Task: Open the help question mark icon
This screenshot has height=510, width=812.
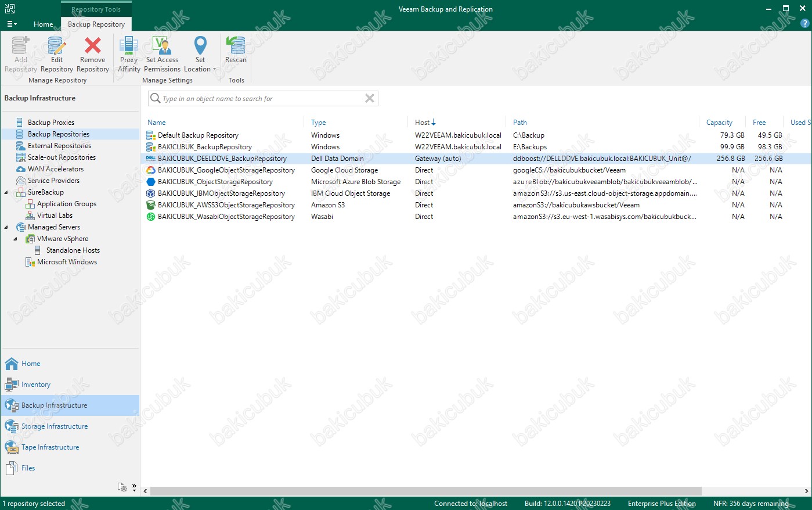Action: [x=804, y=24]
